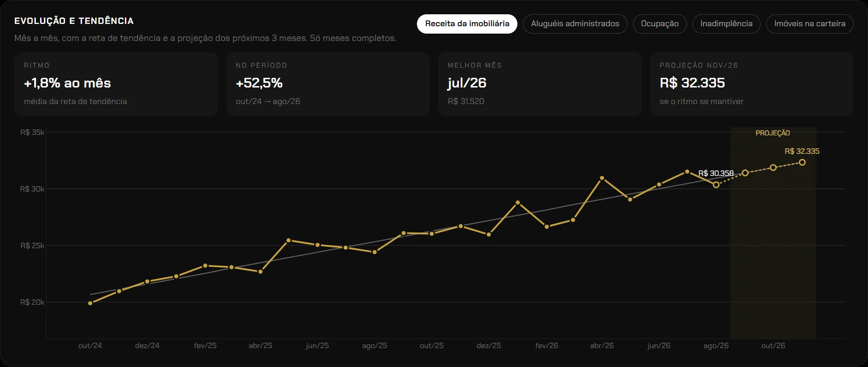Click the 'jul/26' best month value

pyautogui.click(x=467, y=83)
